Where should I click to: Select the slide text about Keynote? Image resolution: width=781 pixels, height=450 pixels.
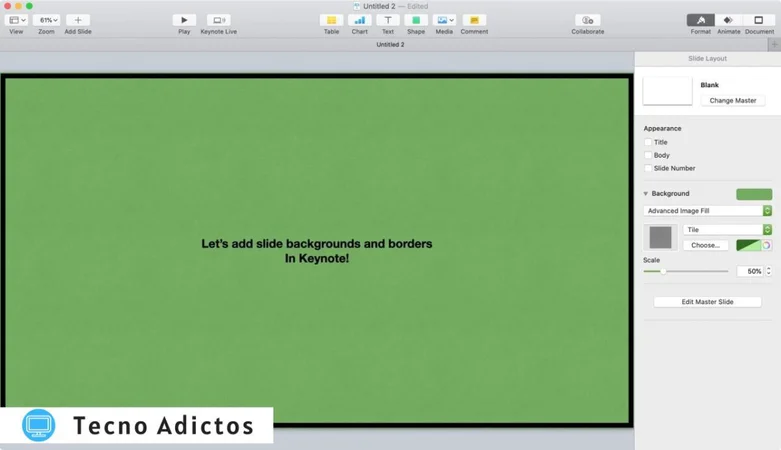(317, 251)
